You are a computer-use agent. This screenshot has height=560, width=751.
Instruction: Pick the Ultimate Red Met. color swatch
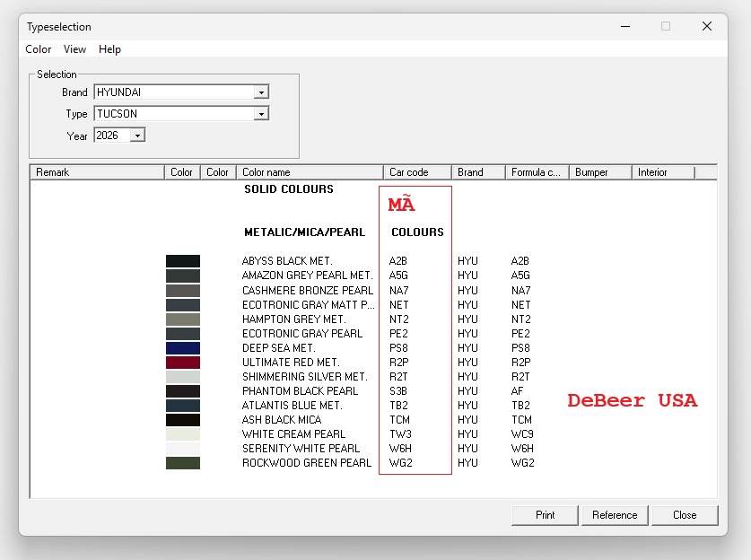[x=183, y=363]
